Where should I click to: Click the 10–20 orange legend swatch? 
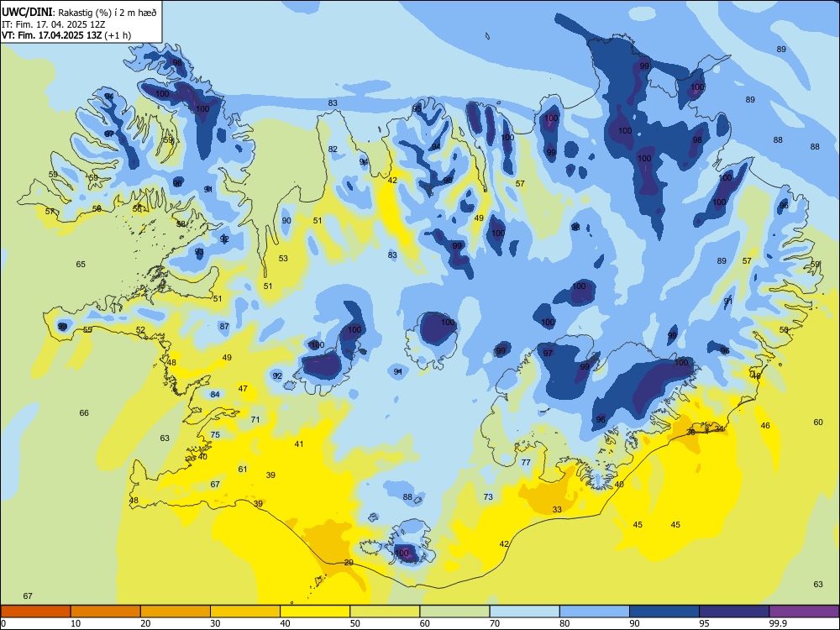(x=106, y=612)
